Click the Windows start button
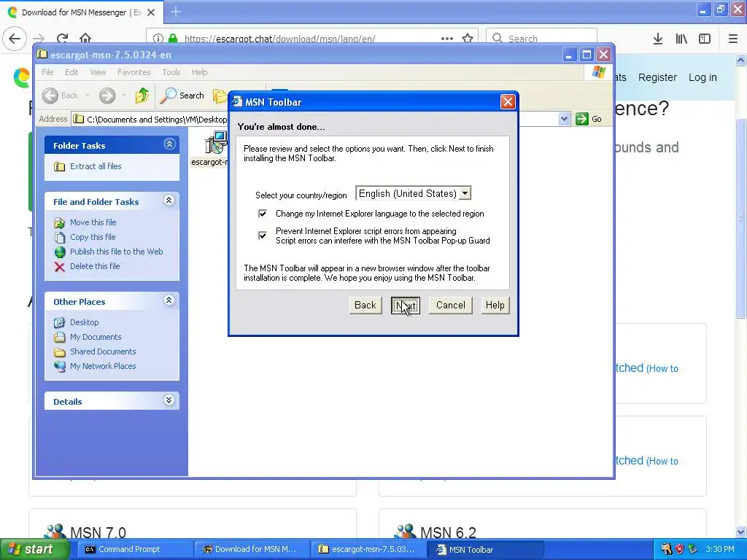The height and width of the screenshot is (560, 747). click(35, 549)
